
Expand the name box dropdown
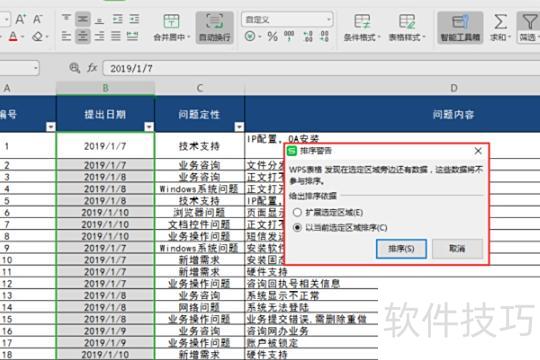tap(36, 68)
